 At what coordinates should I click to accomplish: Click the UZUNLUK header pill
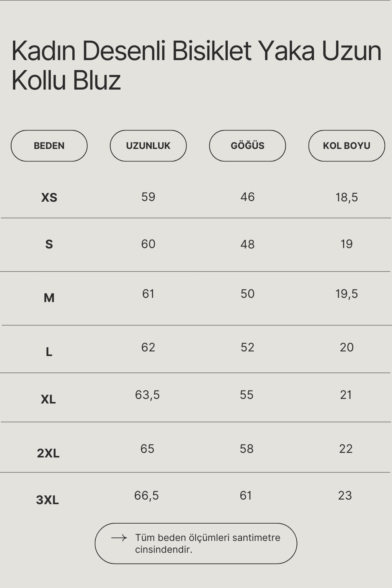coord(148,146)
